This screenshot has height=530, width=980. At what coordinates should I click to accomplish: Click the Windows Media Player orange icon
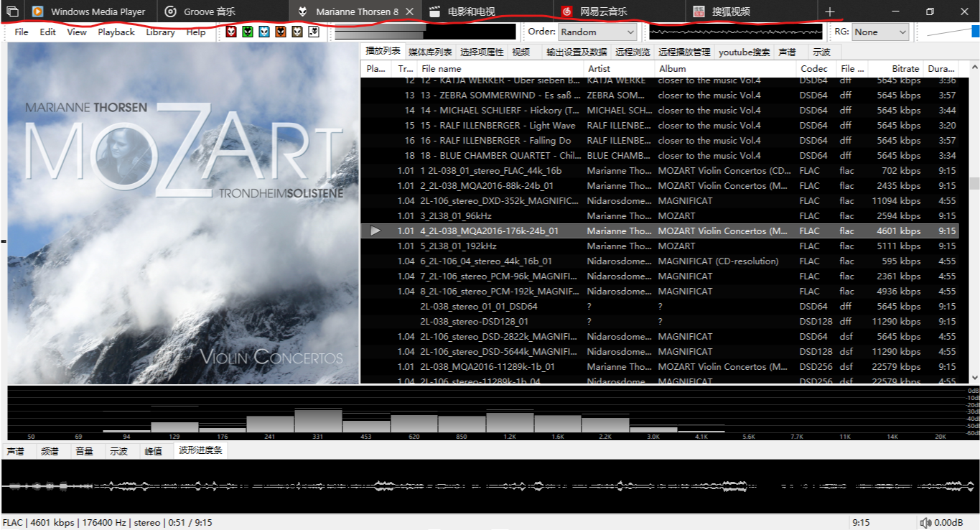click(37, 11)
